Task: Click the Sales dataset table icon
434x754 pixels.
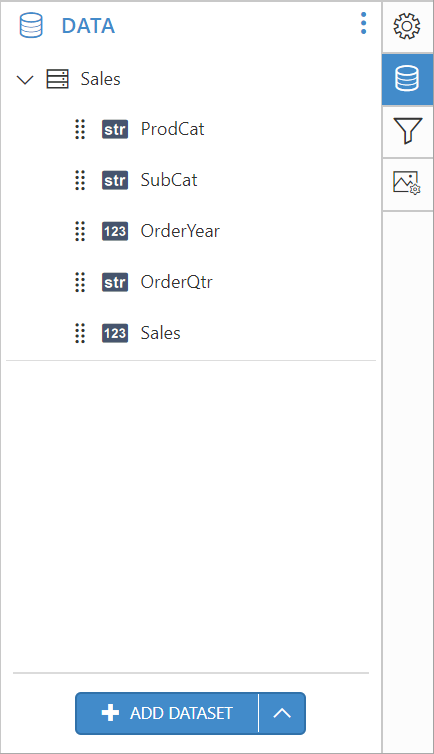Action: click(x=57, y=79)
